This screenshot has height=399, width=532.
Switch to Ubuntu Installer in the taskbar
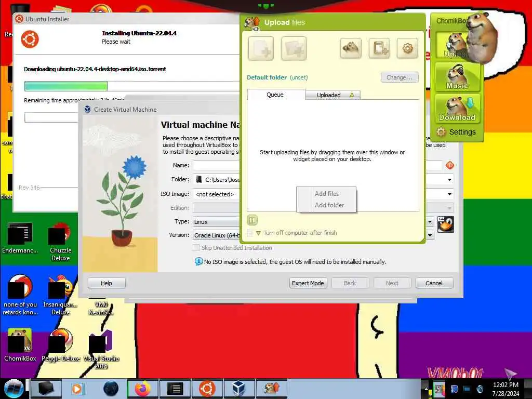coord(207,389)
